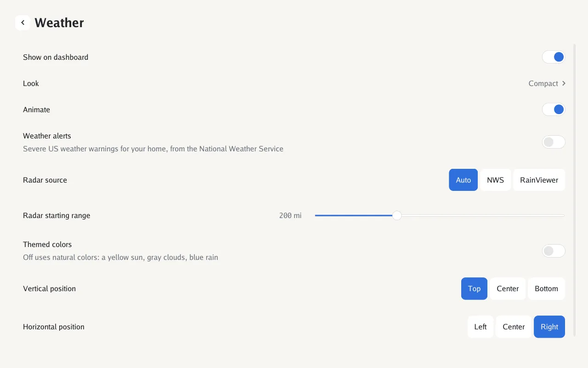Click the right end of the radar range track
This screenshot has height=368, width=588.
tap(563, 215)
